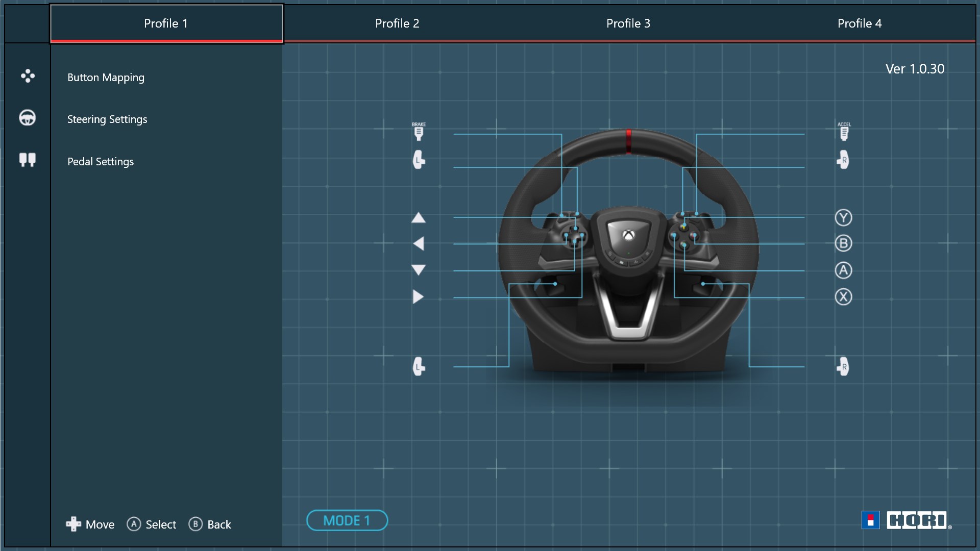Click the button mapping gamepad sidebar icon
980x551 pixels.
(28, 76)
